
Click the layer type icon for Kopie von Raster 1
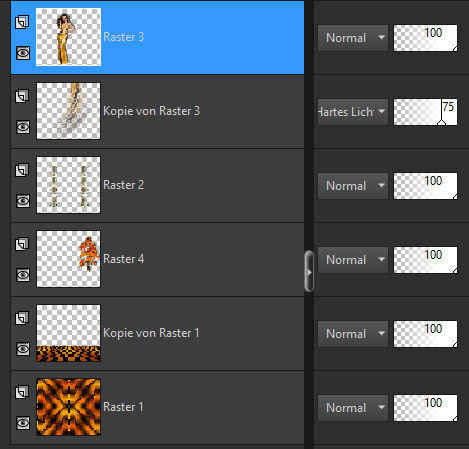click(22, 318)
